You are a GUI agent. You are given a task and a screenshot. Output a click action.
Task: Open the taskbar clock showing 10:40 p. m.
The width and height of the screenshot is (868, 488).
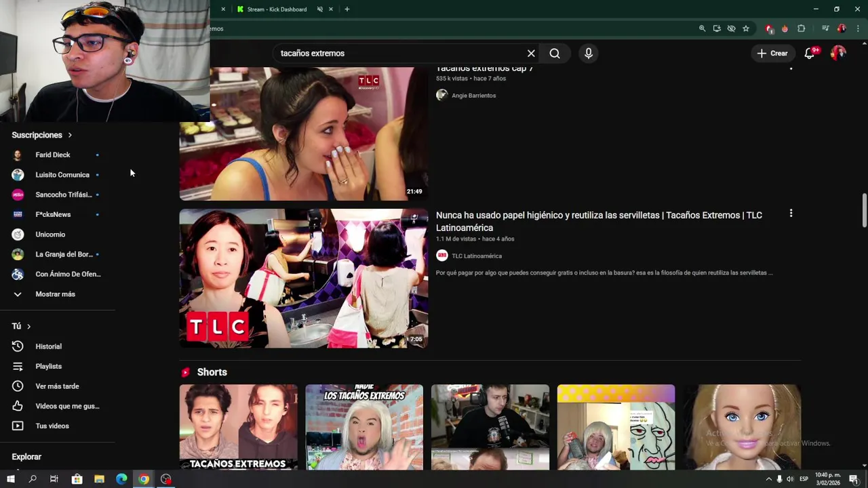827,479
